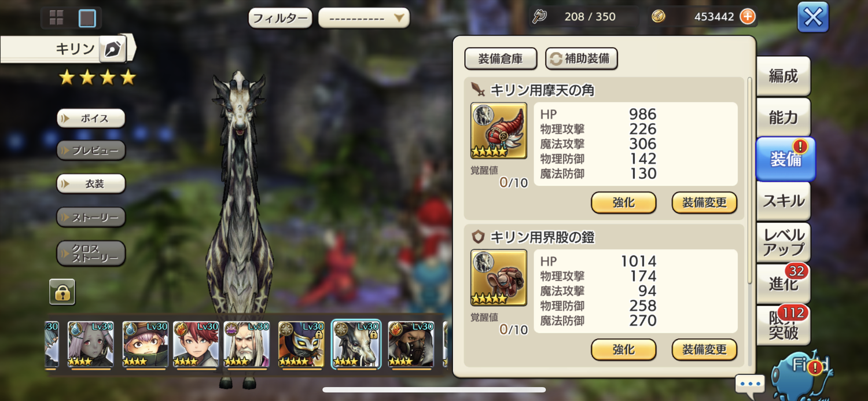This screenshot has width=868, height=401.
Task: Click 装備変更 for キリン用界股の鐙
Action: [704, 350]
